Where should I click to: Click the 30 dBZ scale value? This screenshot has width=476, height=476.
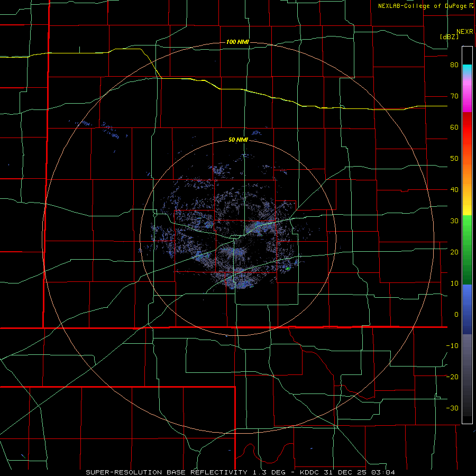454,221
